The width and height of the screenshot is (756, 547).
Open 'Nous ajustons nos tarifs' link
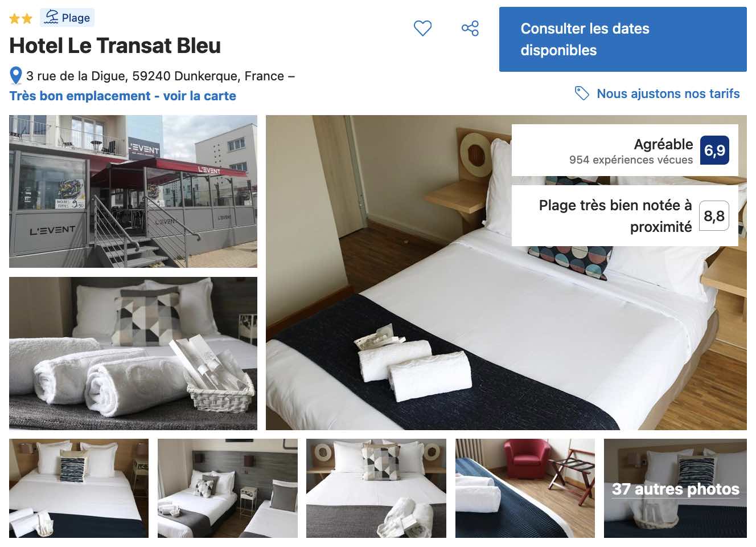click(x=668, y=93)
